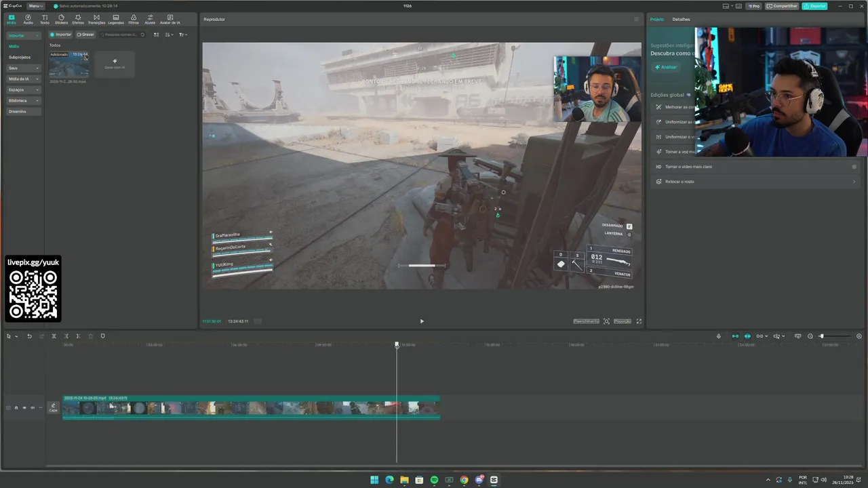Viewport: 868px width, 488px height.
Task: Open the Texto tool tab
Action: pyautogui.click(x=45, y=19)
